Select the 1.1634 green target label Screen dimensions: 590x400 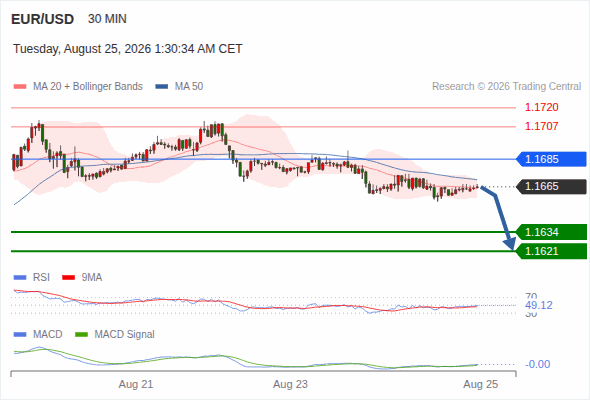tap(551, 232)
